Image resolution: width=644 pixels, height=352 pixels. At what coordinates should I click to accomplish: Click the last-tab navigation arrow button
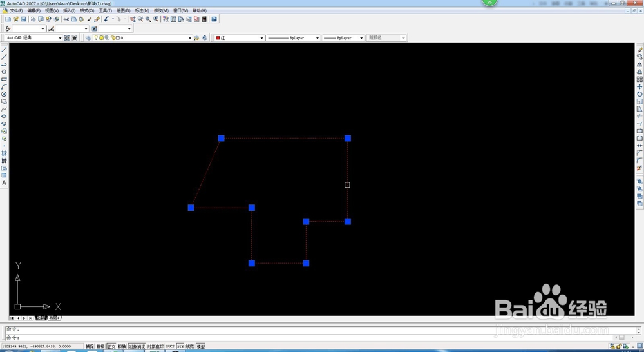30,318
